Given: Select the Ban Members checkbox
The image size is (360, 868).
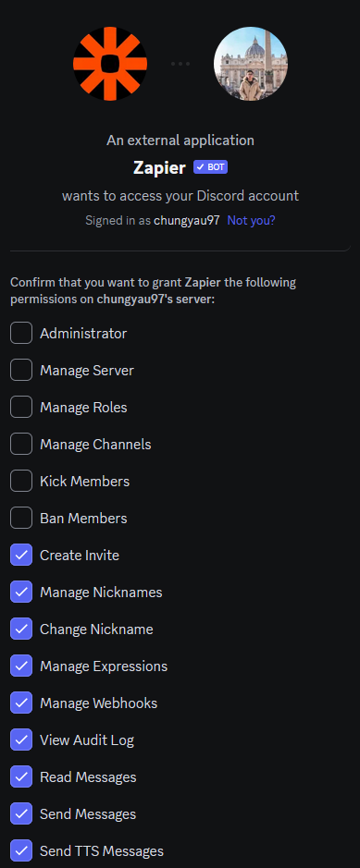Looking at the screenshot, I should coord(21,519).
